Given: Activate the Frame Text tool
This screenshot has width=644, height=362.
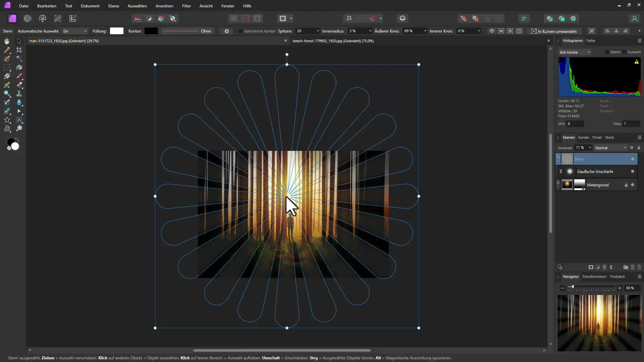Looking at the screenshot, I should (x=19, y=120).
